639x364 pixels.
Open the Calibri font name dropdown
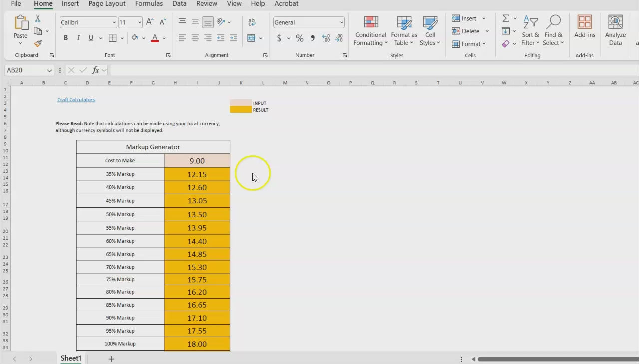point(114,22)
